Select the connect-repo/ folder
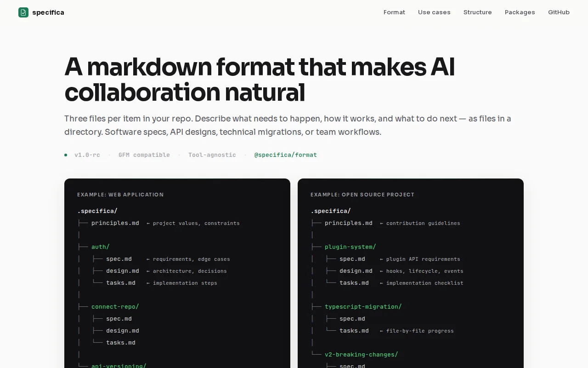Viewport: 588px width, 368px height. (x=115, y=307)
